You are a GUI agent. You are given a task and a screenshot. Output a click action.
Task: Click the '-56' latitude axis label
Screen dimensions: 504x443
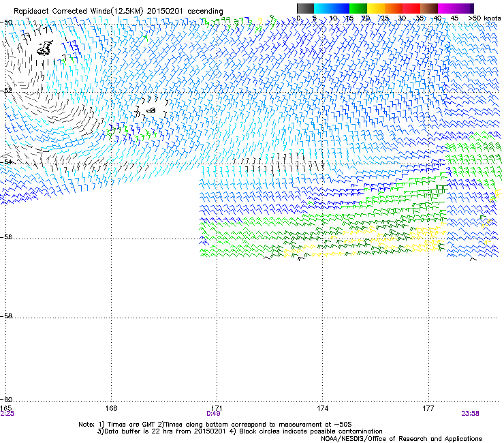pos(6,236)
